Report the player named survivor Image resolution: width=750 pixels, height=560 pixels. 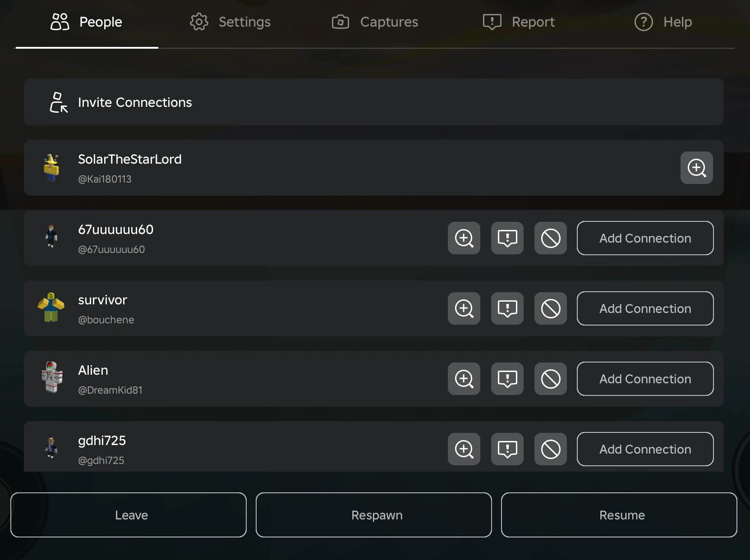pyautogui.click(x=507, y=308)
